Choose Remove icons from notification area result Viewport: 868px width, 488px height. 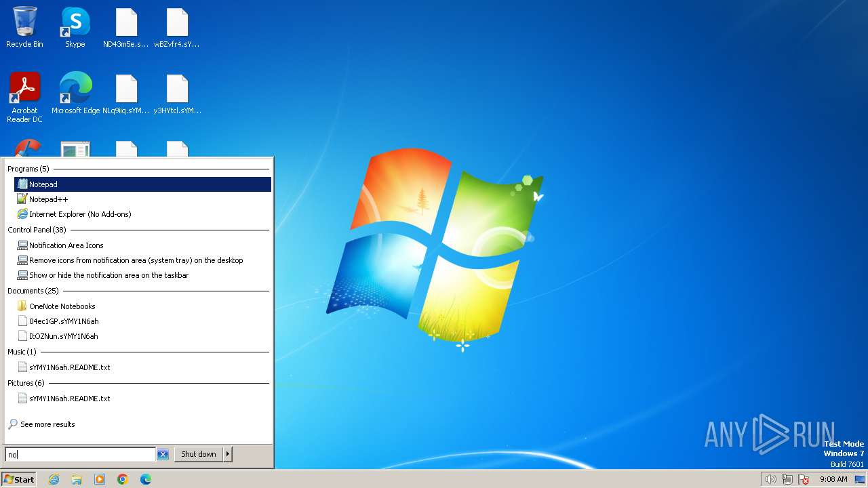[142, 260]
